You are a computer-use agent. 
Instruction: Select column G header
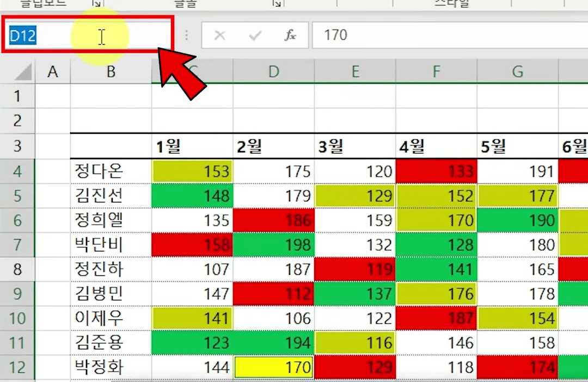click(x=518, y=71)
